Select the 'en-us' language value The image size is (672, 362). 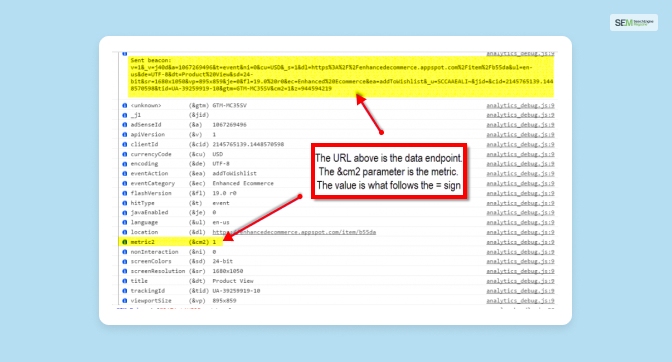pyautogui.click(x=221, y=222)
